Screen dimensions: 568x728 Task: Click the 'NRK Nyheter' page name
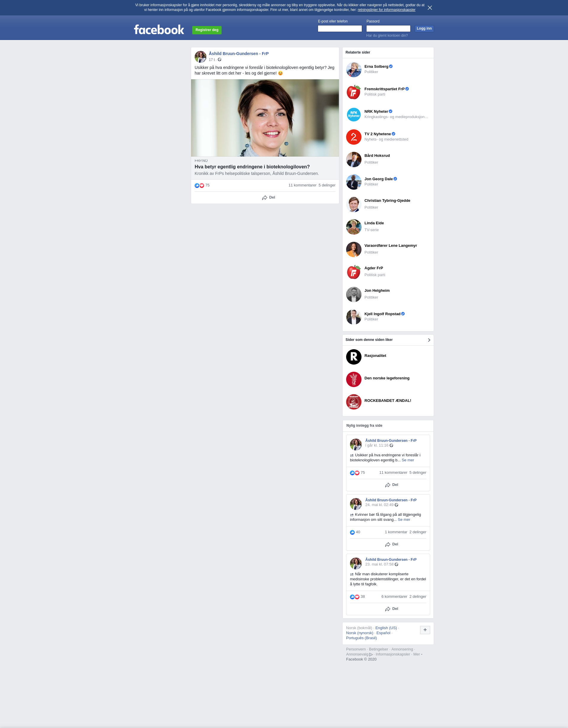pyautogui.click(x=376, y=111)
